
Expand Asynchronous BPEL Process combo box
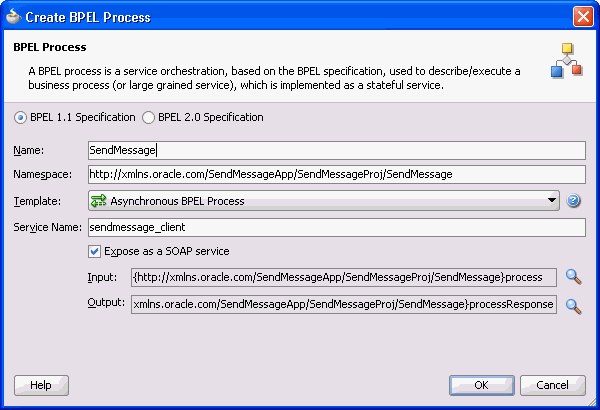tap(324, 201)
